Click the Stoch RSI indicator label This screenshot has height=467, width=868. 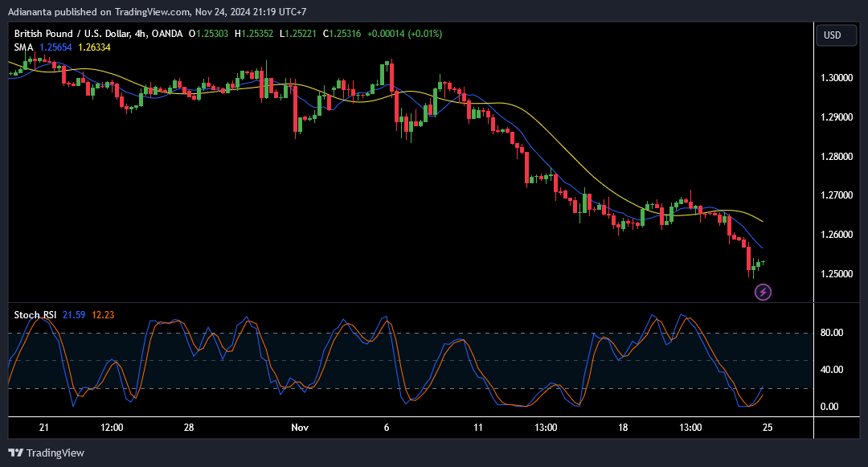click(35, 315)
